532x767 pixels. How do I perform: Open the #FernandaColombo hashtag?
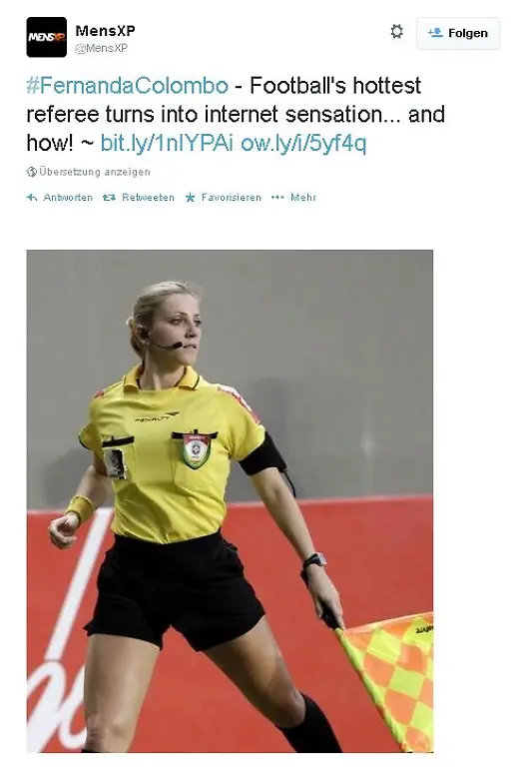127,86
